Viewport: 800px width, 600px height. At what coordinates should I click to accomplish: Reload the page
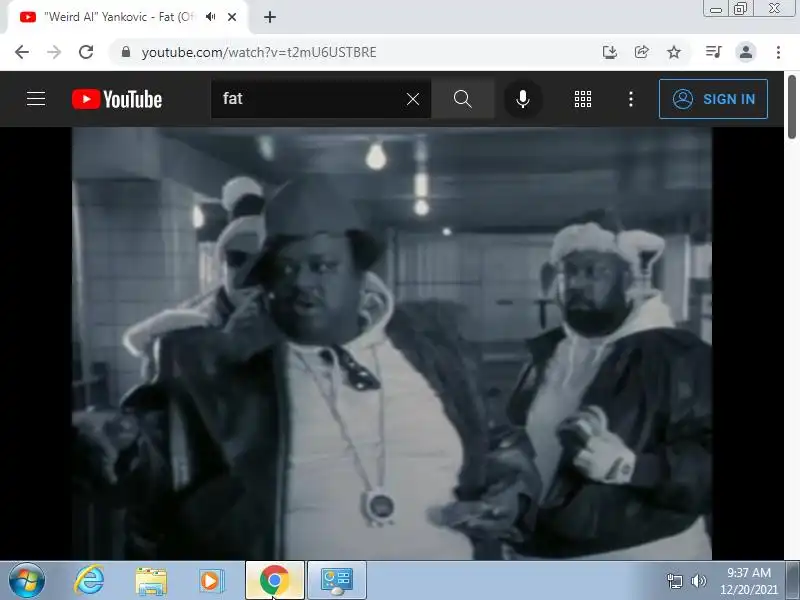click(x=86, y=52)
